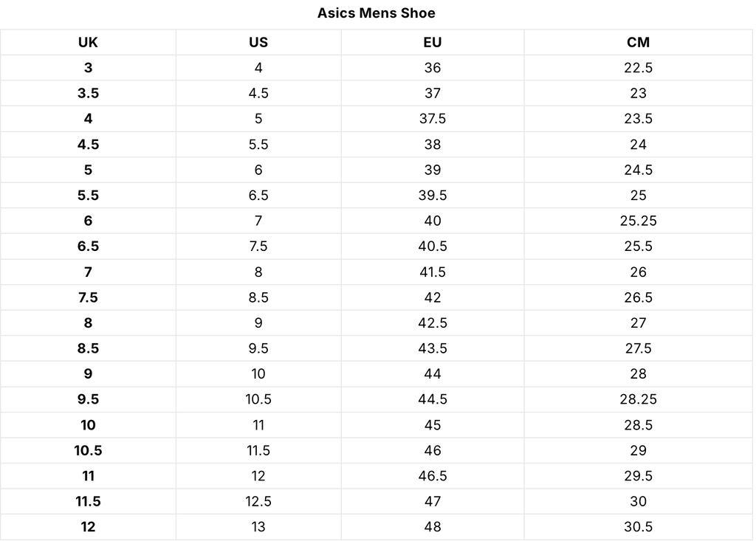Viewport: 756px width, 541px height.
Task: Click US size 10.5 cell
Action: [258, 399]
